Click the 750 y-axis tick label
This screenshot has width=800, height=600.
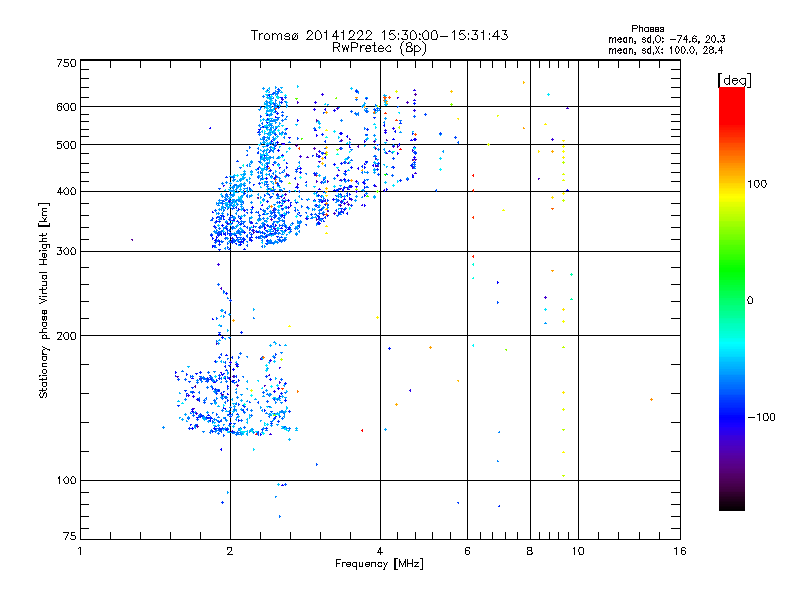66,63
